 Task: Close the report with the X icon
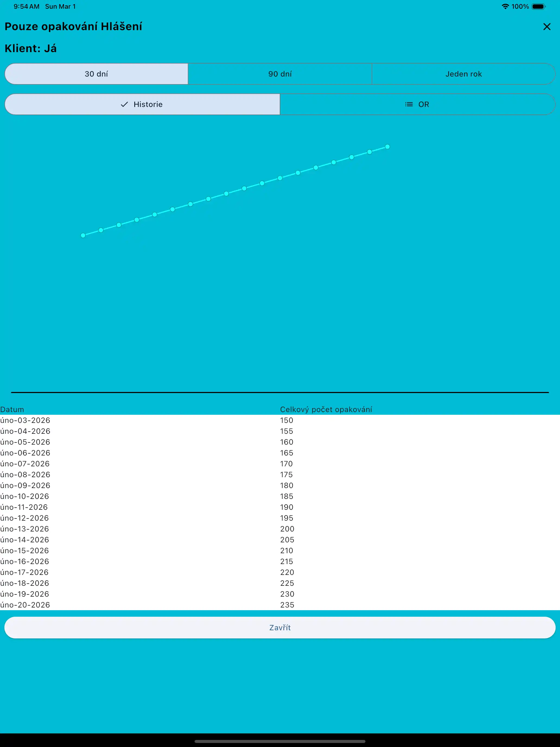(546, 27)
